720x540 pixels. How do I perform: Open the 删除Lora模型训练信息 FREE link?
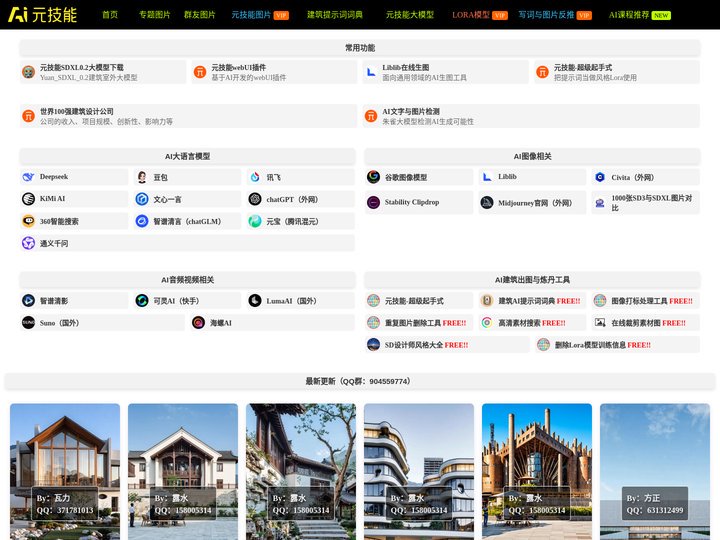click(x=617, y=345)
